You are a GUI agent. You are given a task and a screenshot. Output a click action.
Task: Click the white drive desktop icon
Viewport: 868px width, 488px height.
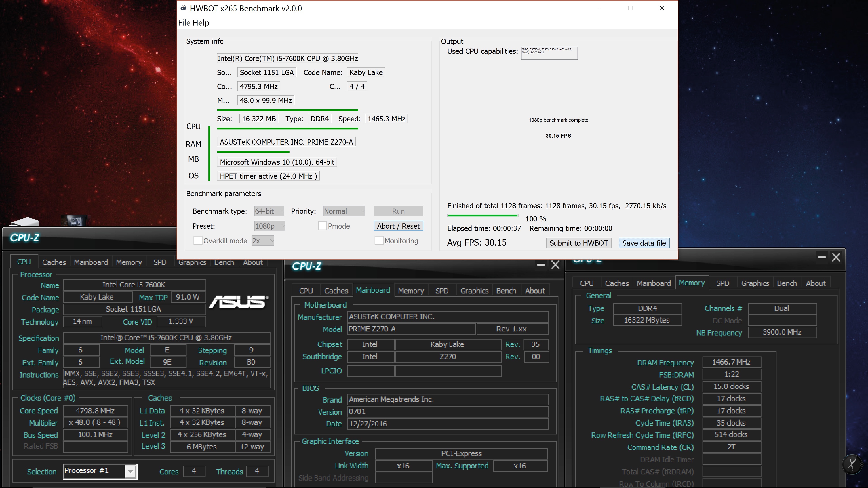24,222
